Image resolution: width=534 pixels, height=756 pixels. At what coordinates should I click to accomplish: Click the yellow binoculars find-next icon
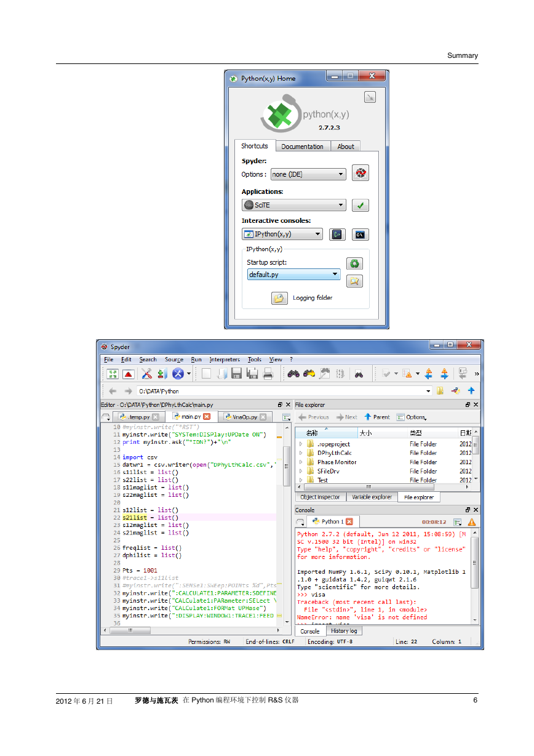click(x=309, y=373)
